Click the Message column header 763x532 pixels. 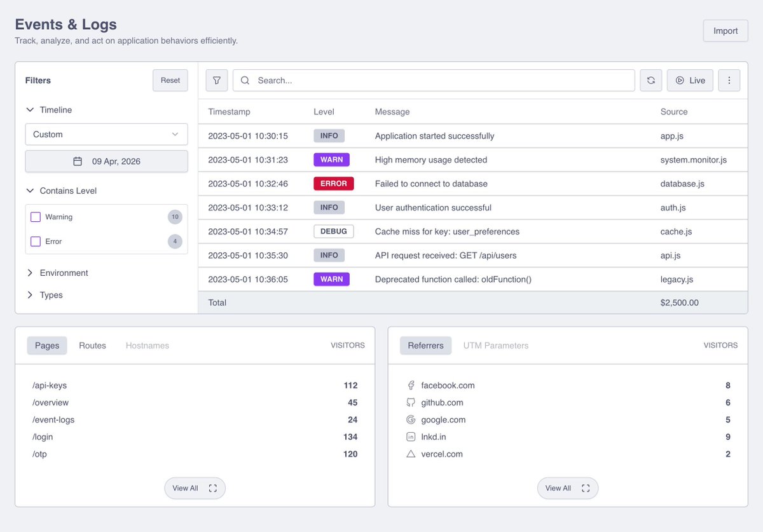point(392,112)
